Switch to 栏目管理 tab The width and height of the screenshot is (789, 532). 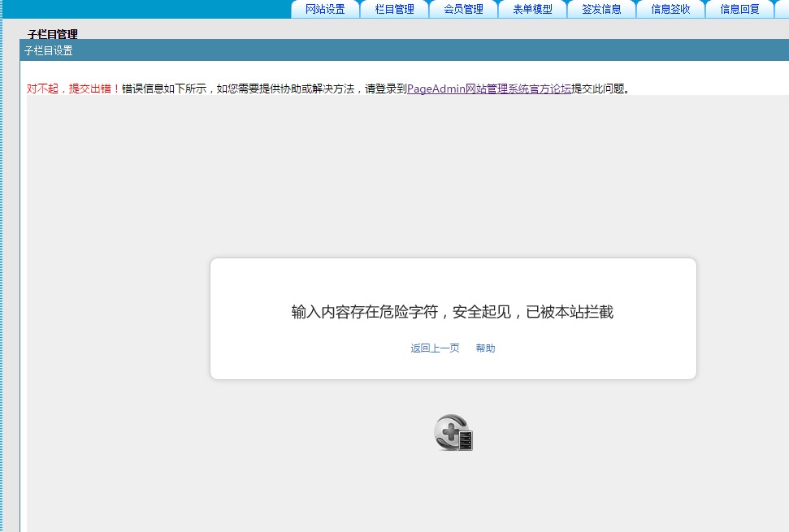point(395,9)
